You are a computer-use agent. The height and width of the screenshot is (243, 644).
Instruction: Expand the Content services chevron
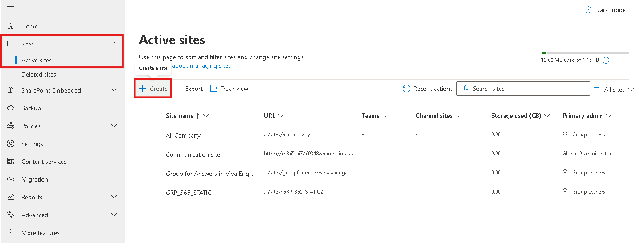[x=114, y=162]
